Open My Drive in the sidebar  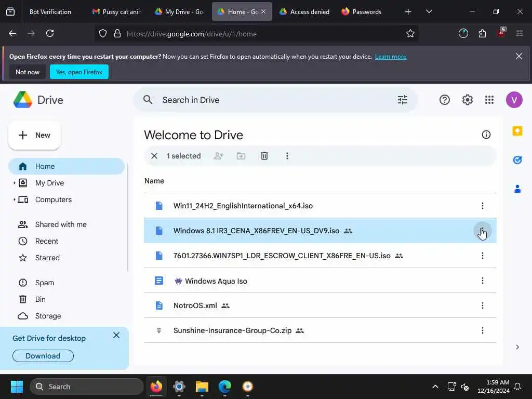tap(49, 183)
